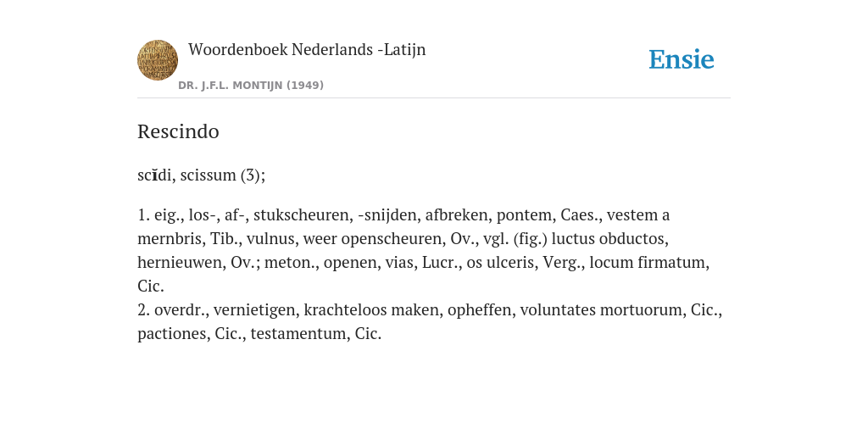
Task: Open the Woordenboek Nederlands -Latijn title link
Action: coord(307,49)
